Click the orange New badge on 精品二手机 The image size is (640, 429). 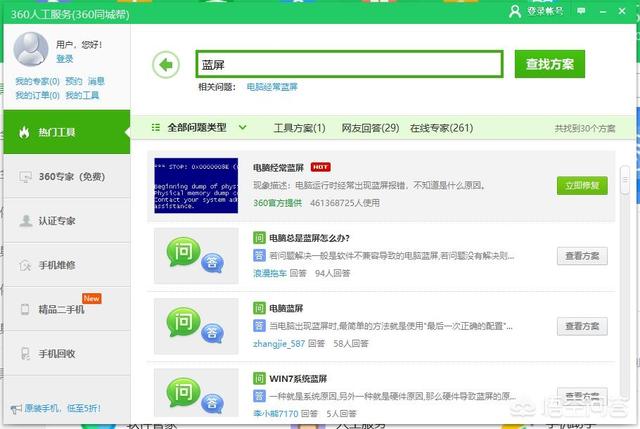click(91, 298)
